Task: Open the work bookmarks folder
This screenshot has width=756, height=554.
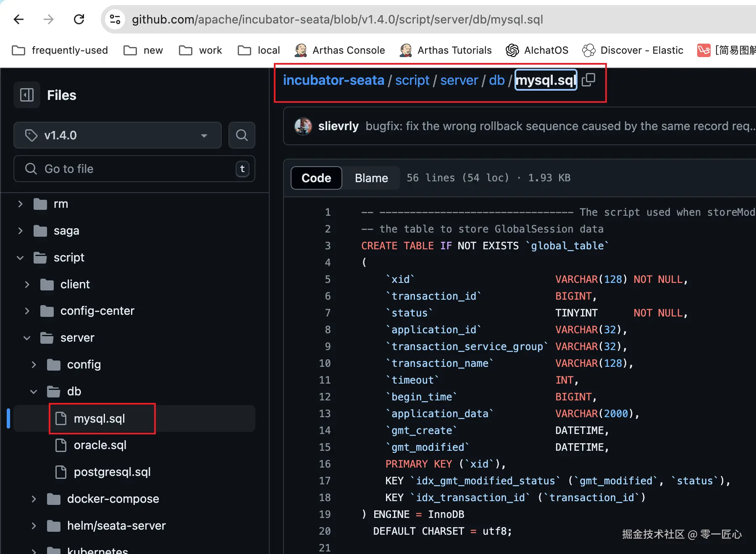Action: click(200, 50)
